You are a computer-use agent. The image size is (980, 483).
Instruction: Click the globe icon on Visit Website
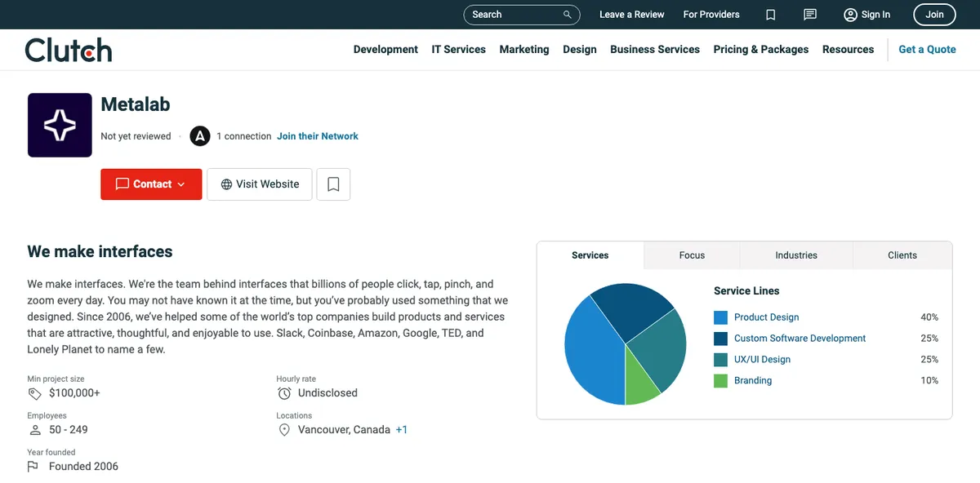coord(226,184)
